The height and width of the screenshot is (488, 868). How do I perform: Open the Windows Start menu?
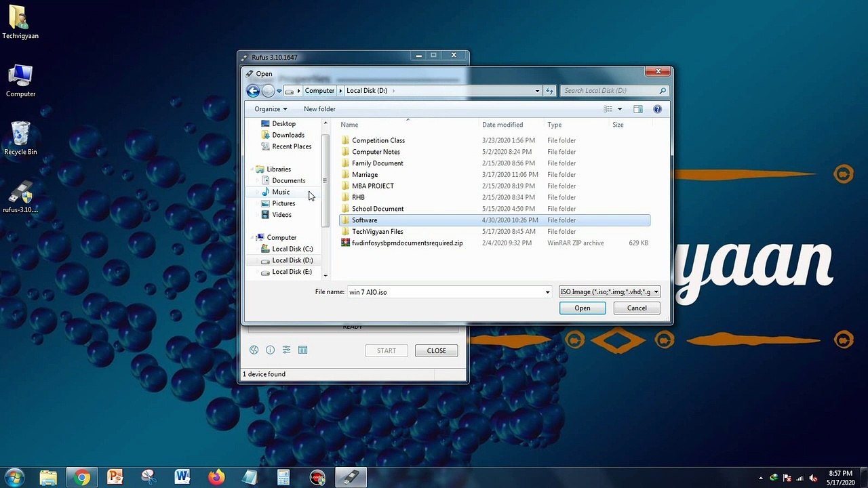coord(14,477)
